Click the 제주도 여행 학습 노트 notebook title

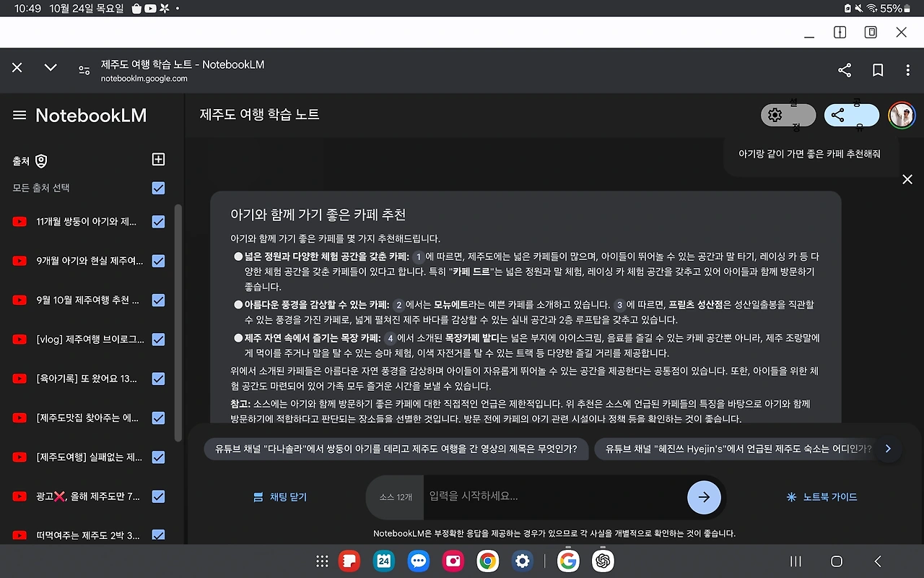point(260,114)
